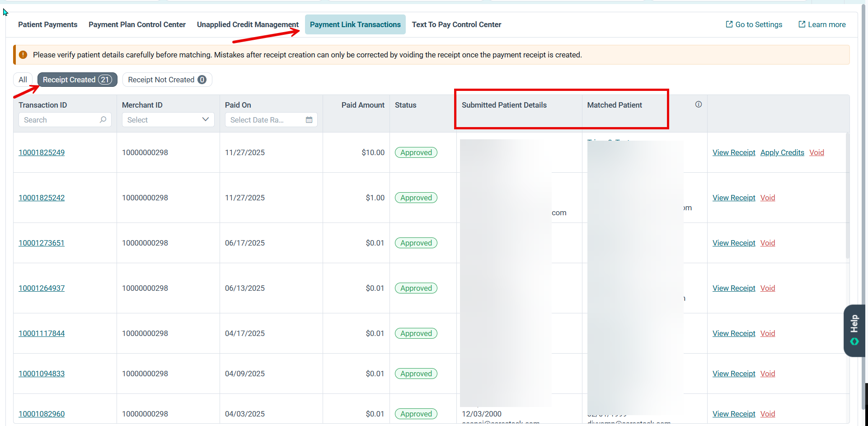
Task: Click the Submitted Patient Details column header
Action: [x=504, y=105]
